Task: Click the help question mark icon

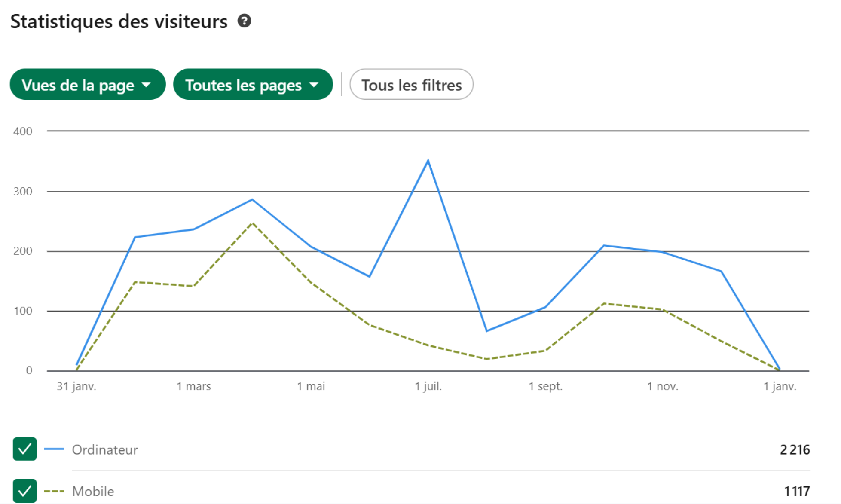Action: click(244, 21)
